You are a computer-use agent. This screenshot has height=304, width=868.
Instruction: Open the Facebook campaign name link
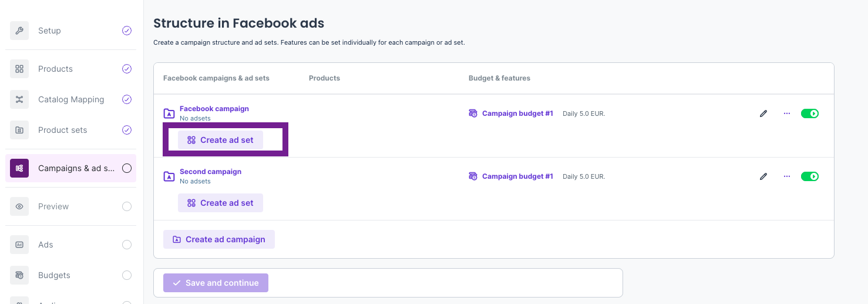(214, 109)
